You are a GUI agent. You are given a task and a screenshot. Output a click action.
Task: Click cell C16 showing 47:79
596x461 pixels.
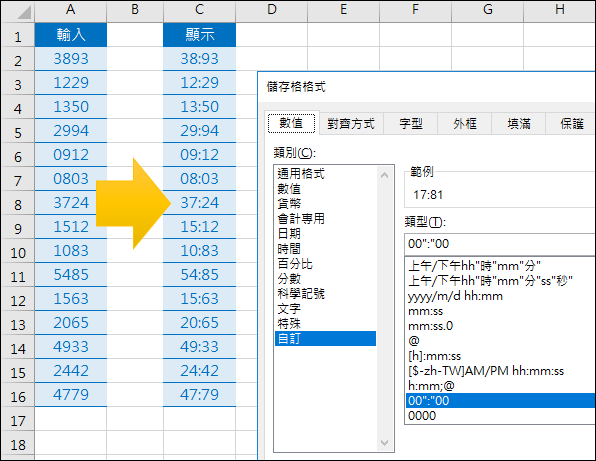coord(199,395)
